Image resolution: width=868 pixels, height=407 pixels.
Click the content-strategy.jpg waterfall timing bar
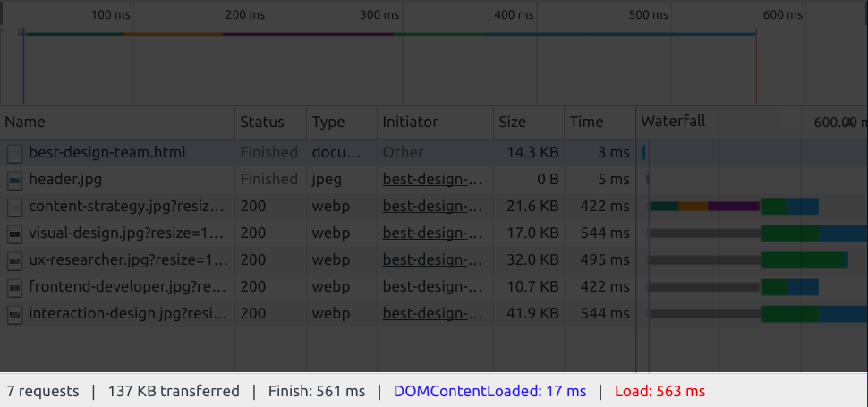tap(734, 207)
